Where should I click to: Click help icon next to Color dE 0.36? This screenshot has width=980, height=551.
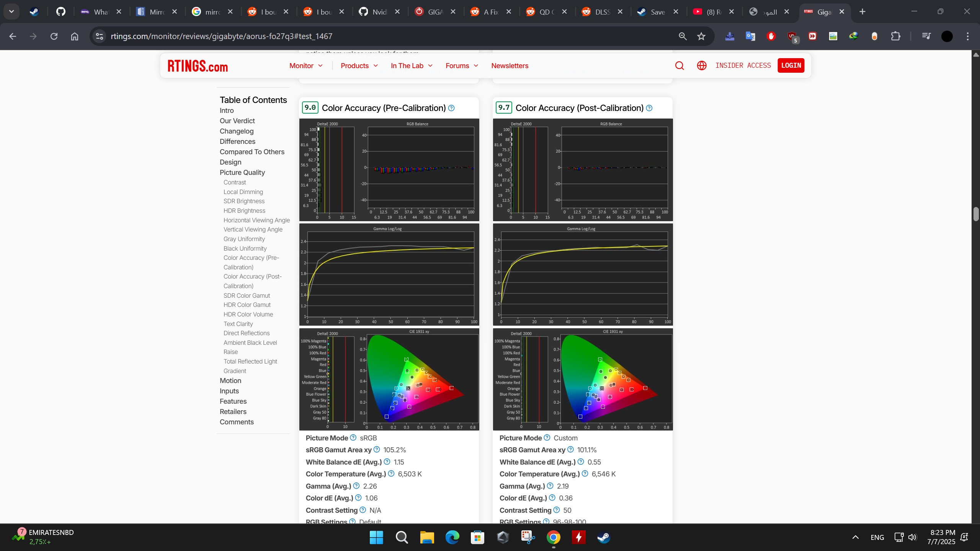(552, 498)
